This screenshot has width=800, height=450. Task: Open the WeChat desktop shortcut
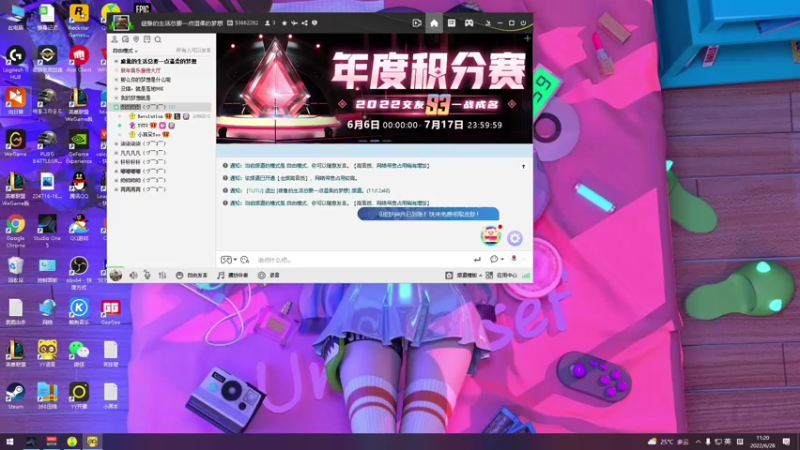(79, 354)
